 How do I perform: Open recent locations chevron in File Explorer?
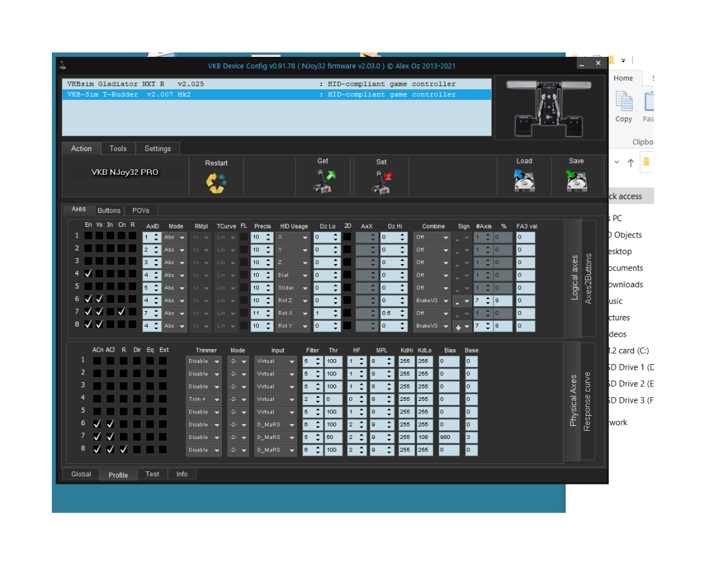pos(617,162)
